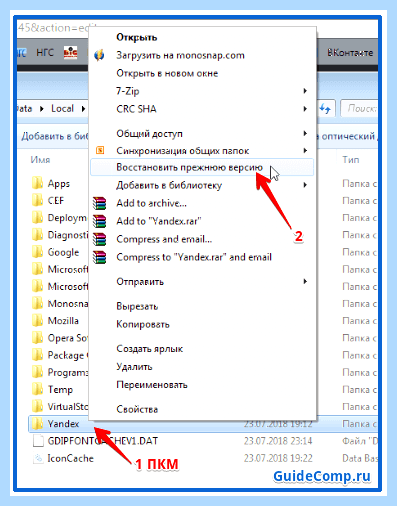Expand the CRC SHA submenu arrow
The width and height of the screenshot is (397, 506).
pyautogui.click(x=305, y=109)
